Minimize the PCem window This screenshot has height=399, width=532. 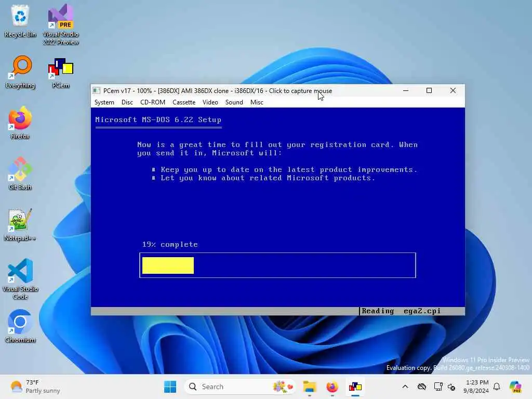coord(406,90)
